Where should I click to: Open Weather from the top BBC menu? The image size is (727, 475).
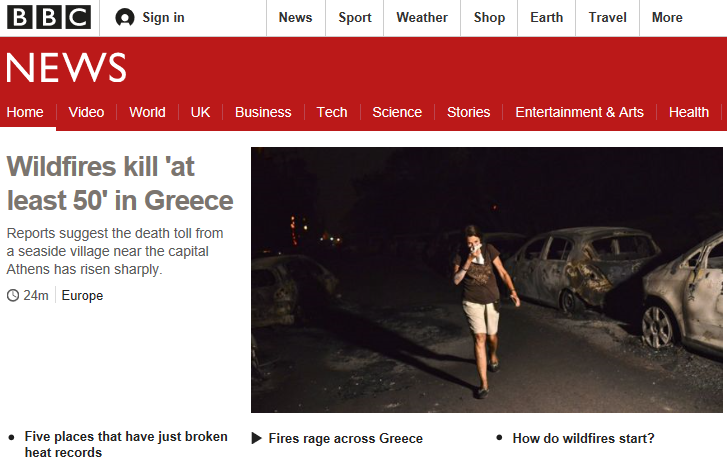421,17
